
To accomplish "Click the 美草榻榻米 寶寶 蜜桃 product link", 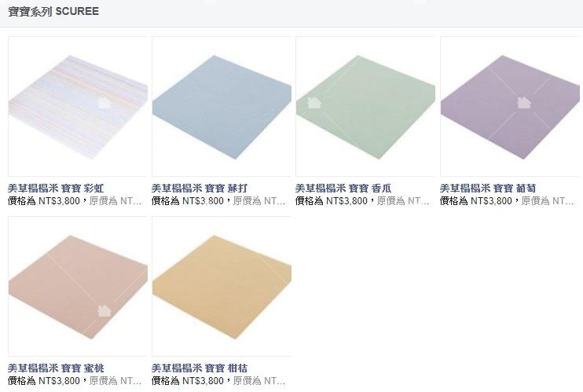I will [x=56, y=368].
